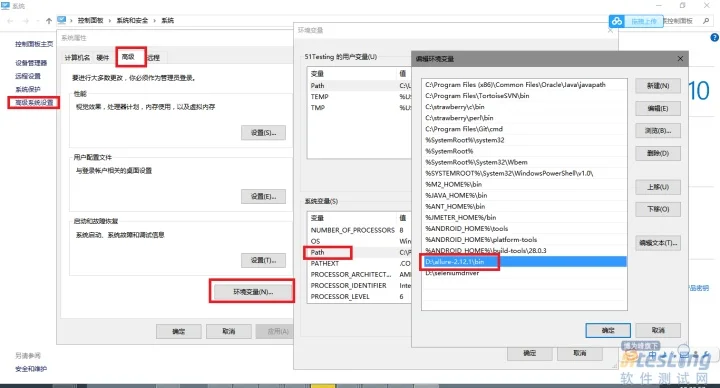Click 设置(S)... in the performance section
Viewport: 720px width, 388px height.
264,133
